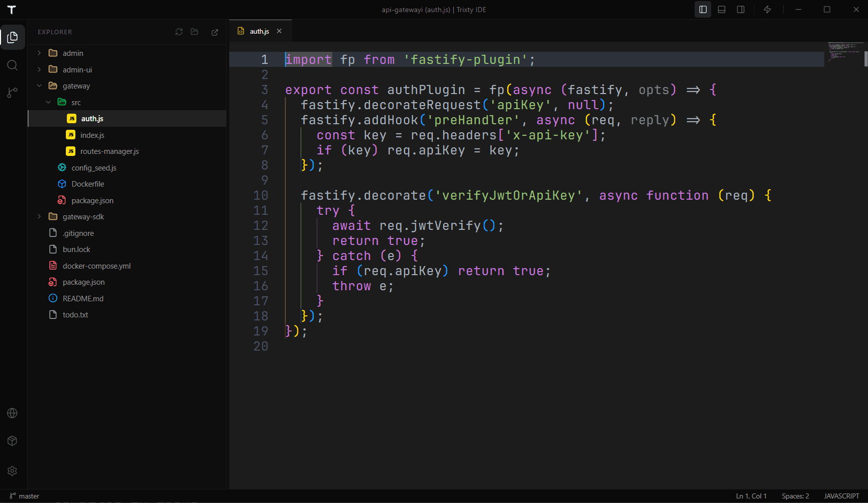Click the JS icon beside index.js
Screen dimensions: 868x503
[71, 135]
